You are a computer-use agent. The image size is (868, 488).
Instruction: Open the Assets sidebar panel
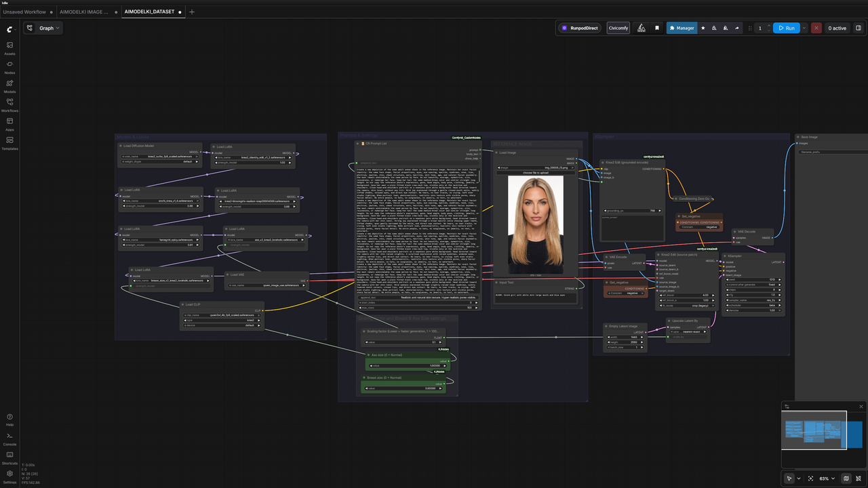(9, 48)
